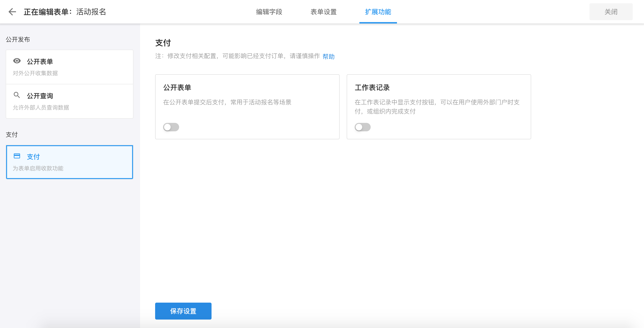Switch to the 编辑字段 tab
This screenshot has height=328, width=644.
(269, 12)
